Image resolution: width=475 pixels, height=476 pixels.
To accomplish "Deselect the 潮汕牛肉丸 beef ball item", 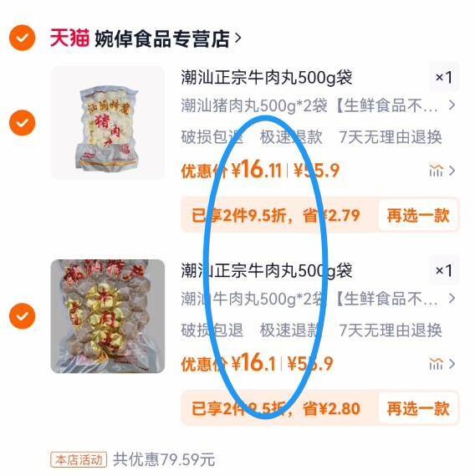I will click(x=22, y=315).
